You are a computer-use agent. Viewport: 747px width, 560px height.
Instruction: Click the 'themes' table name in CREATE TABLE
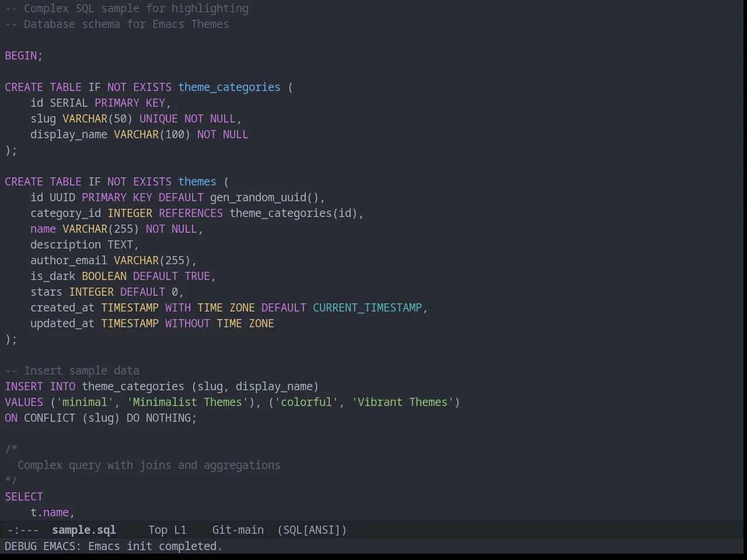pos(197,181)
